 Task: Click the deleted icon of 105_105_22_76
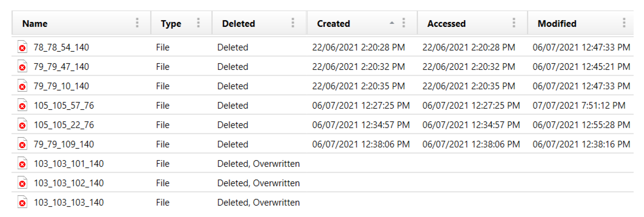pyautogui.click(x=22, y=125)
